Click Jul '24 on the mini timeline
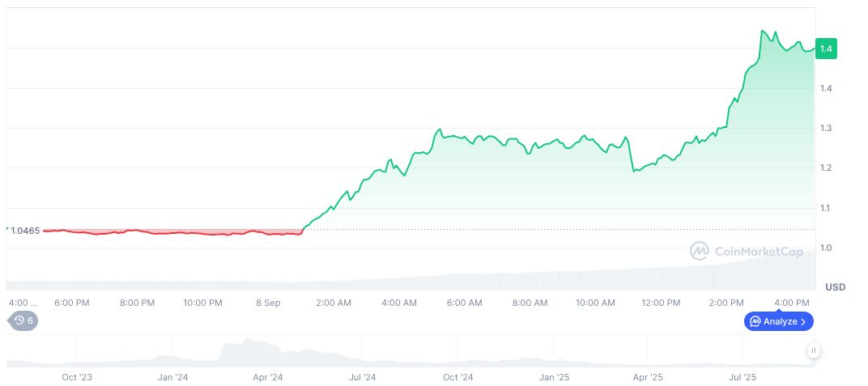868x386 pixels. pos(363,377)
